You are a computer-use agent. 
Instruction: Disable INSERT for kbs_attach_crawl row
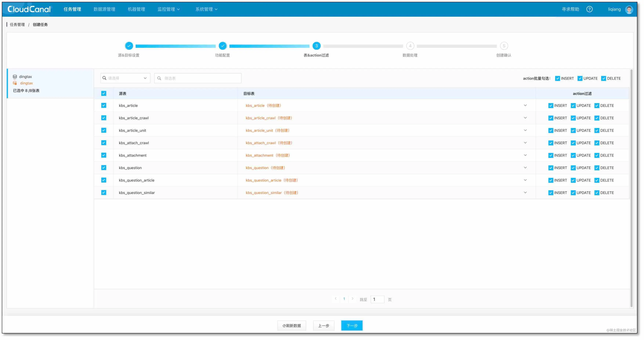point(551,143)
